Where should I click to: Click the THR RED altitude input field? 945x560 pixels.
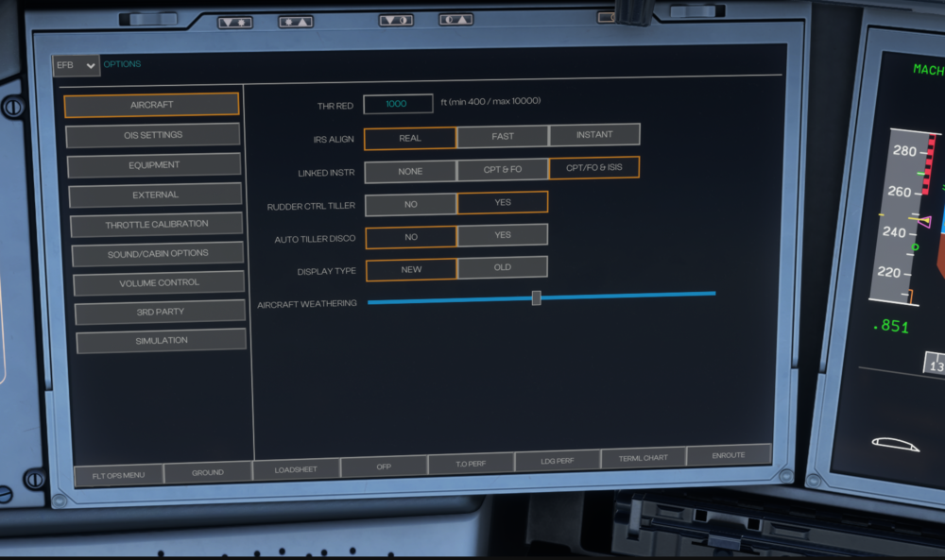pyautogui.click(x=398, y=104)
